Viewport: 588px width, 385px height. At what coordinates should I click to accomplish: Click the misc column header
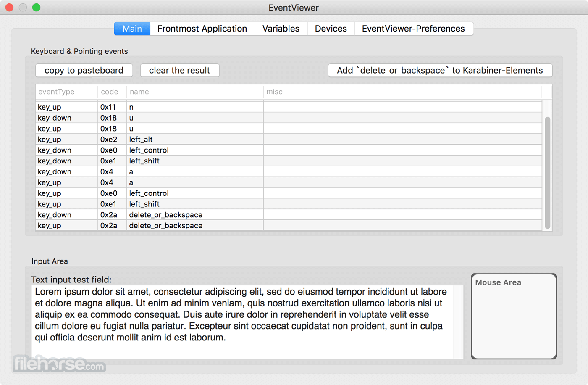pos(402,92)
